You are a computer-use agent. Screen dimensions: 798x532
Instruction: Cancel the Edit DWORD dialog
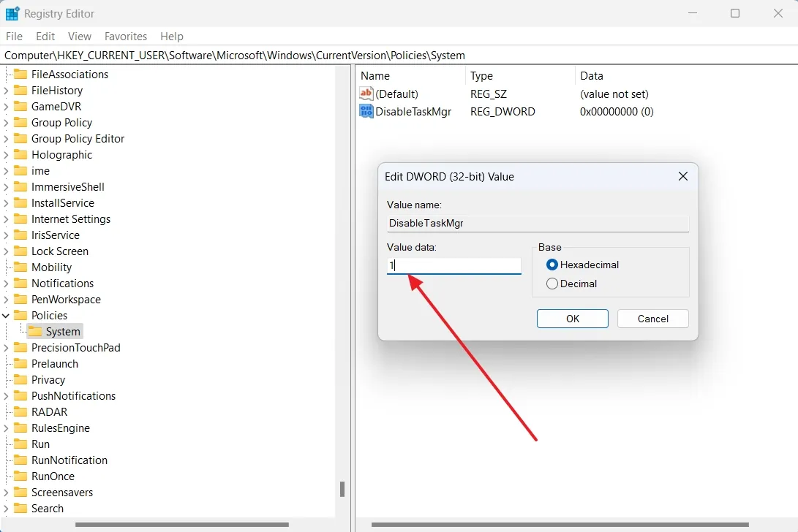coord(653,319)
